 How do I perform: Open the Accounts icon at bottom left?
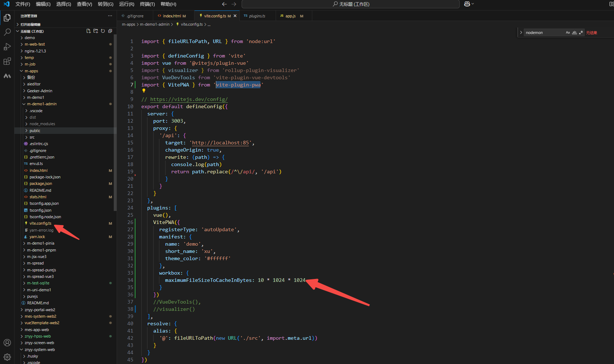coord(7,342)
